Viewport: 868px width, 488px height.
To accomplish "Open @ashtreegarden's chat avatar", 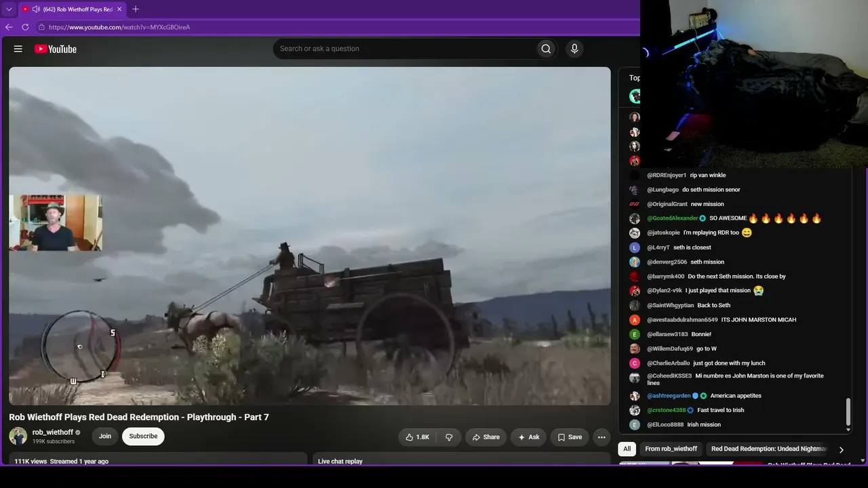I will click(x=635, y=396).
